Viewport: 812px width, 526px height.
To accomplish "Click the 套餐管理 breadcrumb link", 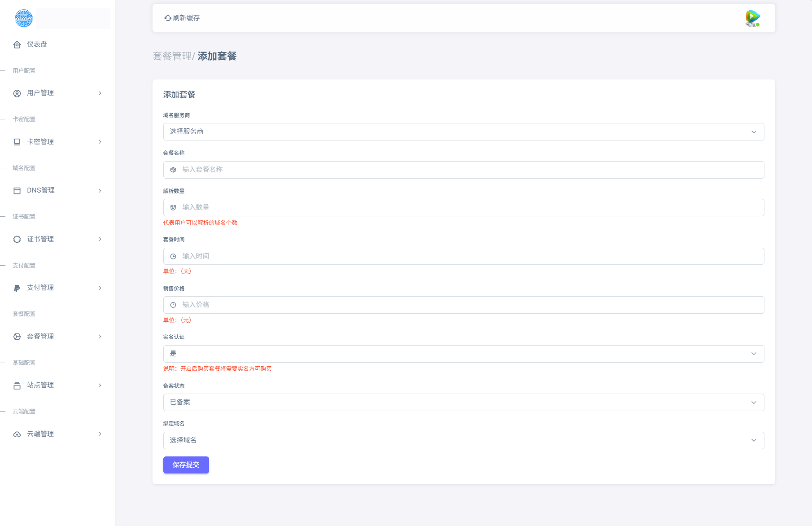I will click(171, 56).
